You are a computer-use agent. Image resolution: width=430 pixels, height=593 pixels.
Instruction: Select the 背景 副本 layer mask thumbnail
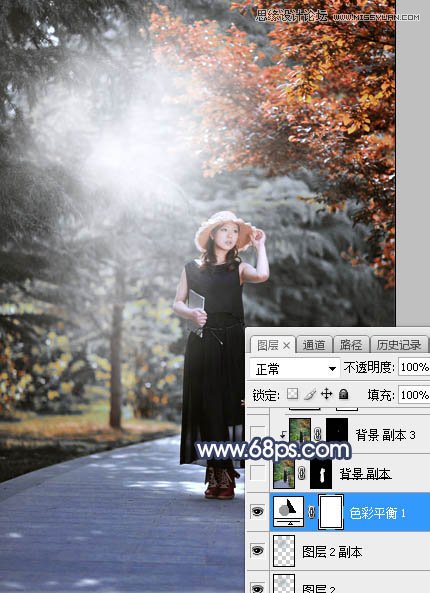pyautogui.click(x=321, y=473)
